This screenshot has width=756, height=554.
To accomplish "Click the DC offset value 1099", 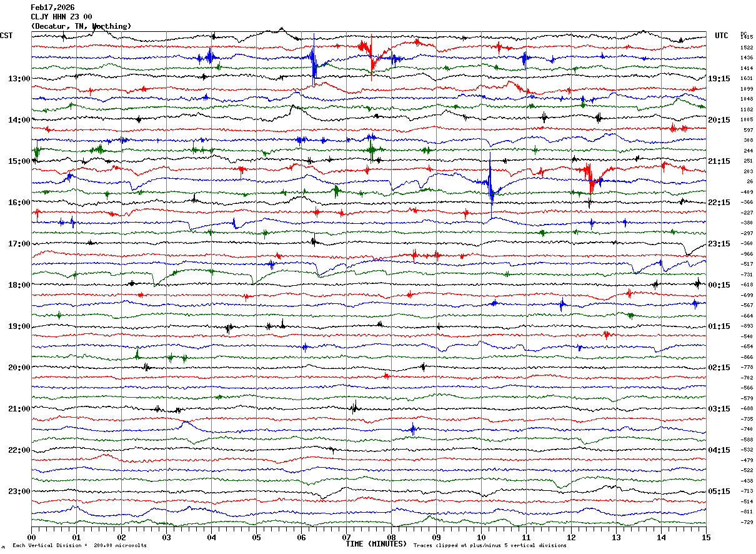I will (x=747, y=89).
